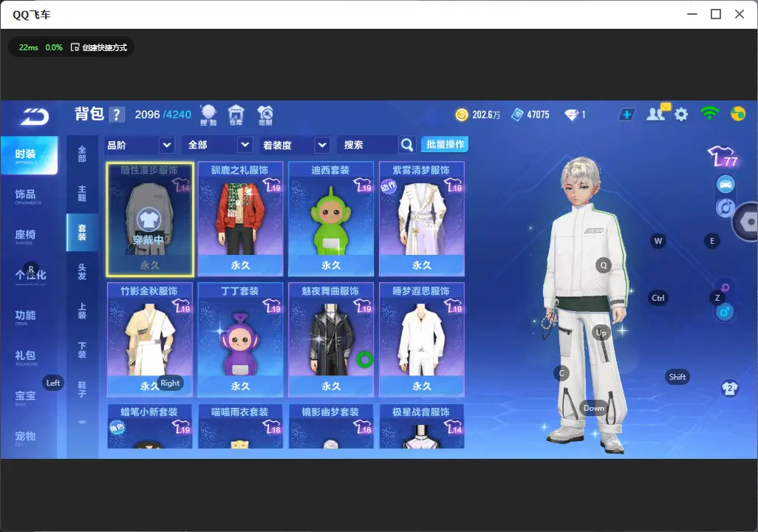Click the speed logo back icon
Viewport: 758px width, 532px height.
point(34,116)
